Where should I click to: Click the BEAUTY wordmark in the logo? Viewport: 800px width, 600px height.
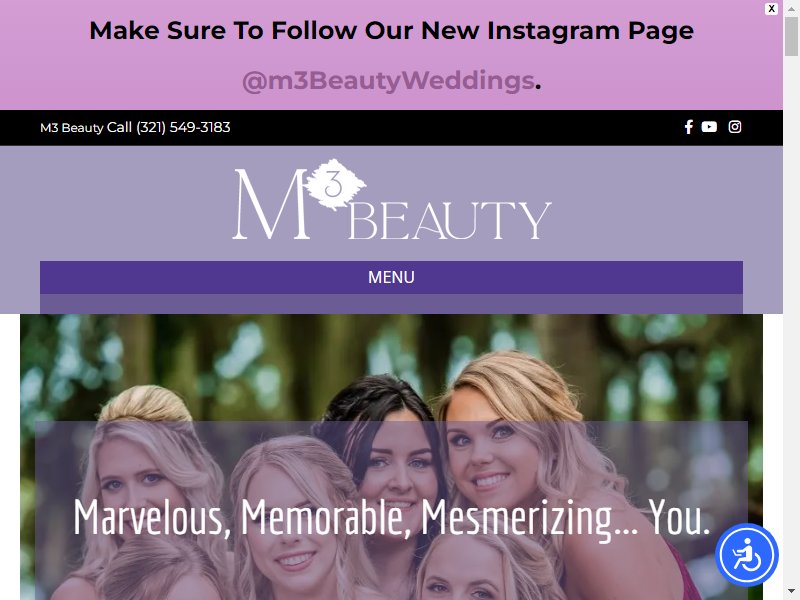tap(449, 220)
